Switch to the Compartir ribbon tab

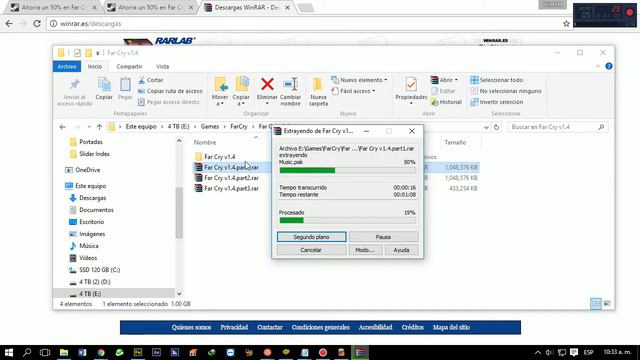click(129, 67)
